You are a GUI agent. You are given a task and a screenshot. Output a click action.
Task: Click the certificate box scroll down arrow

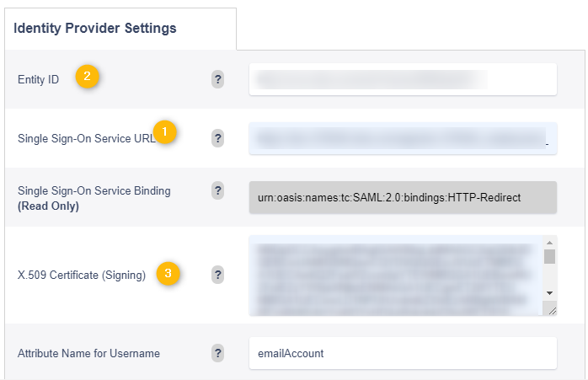tap(550, 293)
